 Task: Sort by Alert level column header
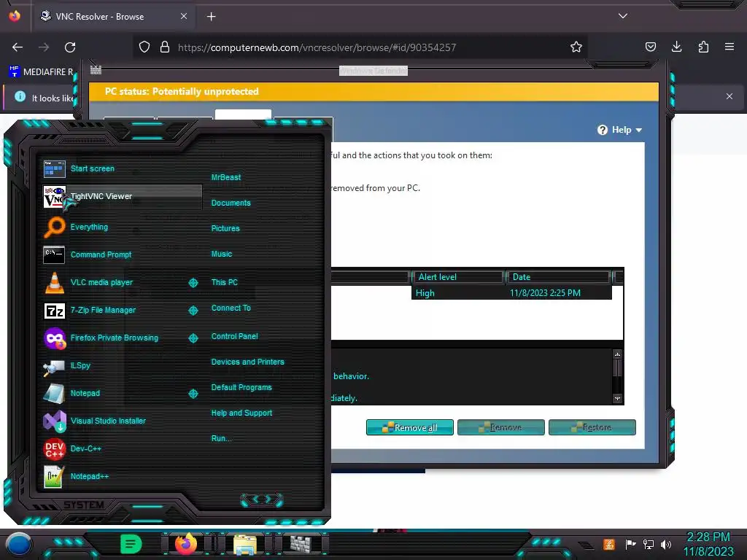[458, 277]
